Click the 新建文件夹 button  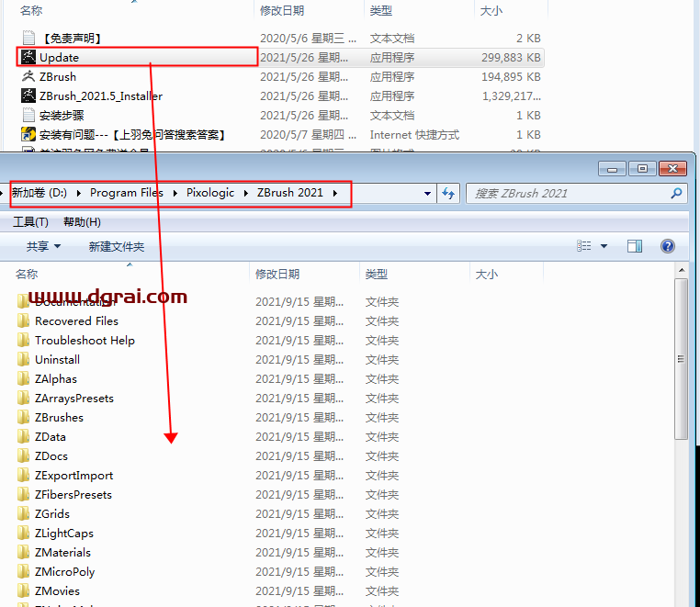(117, 246)
